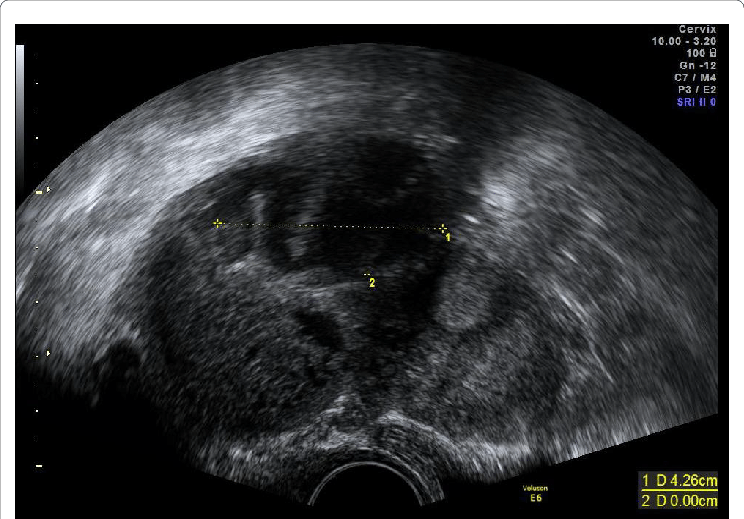Image resolution: width=744 pixels, height=519 pixels.
Task: Click the yellow focal zone marker on depth scale
Action: [x=39, y=191]
